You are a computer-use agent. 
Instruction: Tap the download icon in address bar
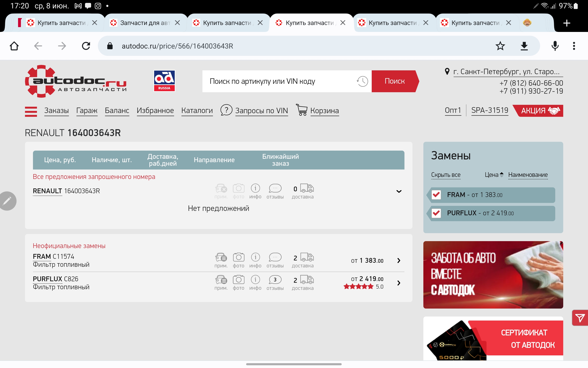coord(524,46)
